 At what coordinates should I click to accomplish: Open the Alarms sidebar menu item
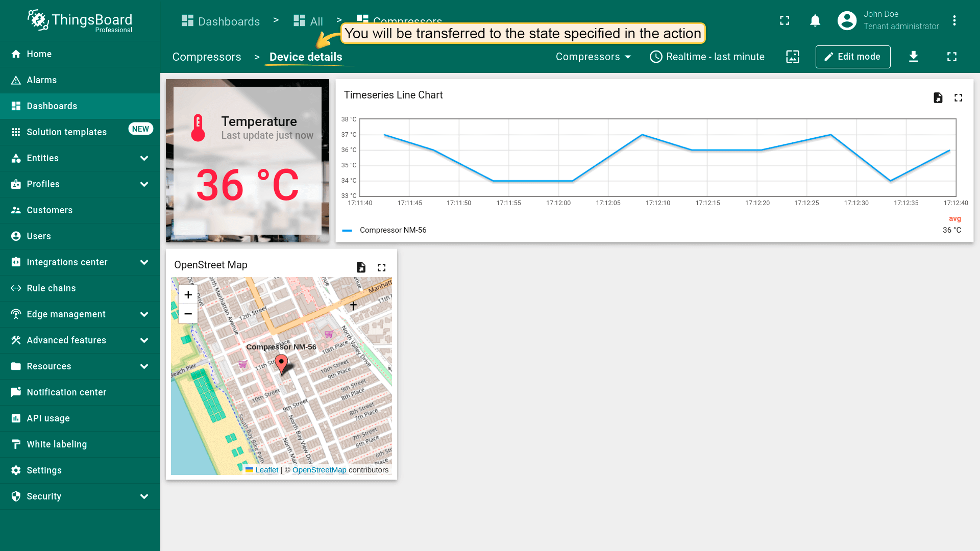click(42, 80)
